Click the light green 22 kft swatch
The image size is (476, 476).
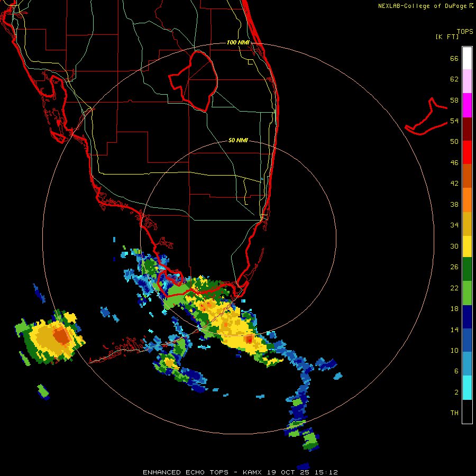click(467, 293)
